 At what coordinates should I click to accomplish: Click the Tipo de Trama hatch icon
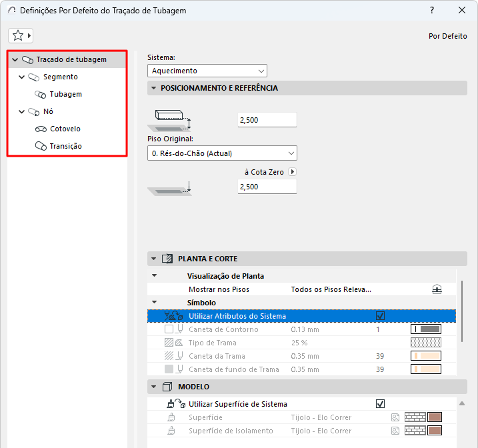coord(174,343)
